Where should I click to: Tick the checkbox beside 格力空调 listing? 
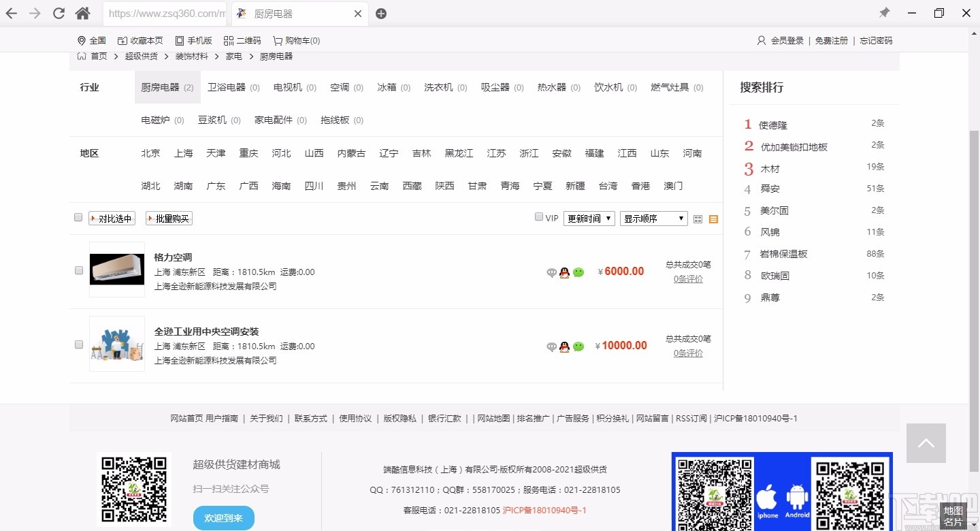[x=78, y=270]
